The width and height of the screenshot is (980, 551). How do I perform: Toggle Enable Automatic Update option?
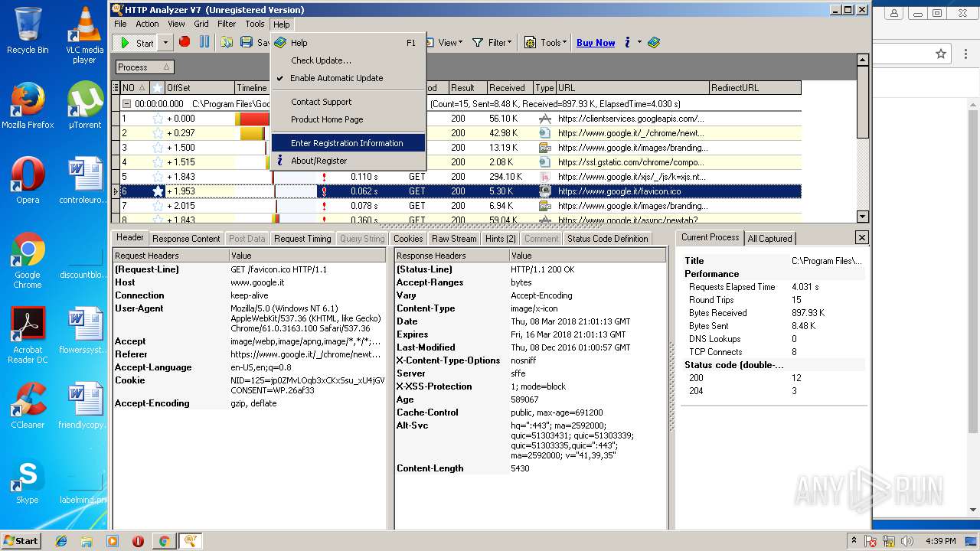click(348, 78)
